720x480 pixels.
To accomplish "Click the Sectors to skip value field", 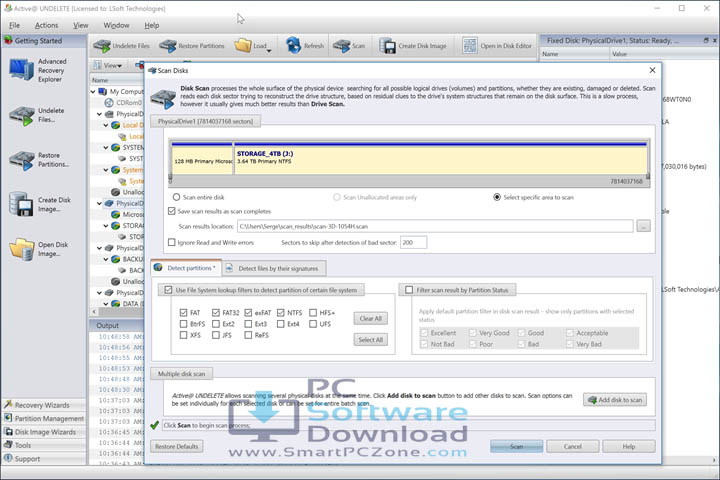I will (413, 242).
